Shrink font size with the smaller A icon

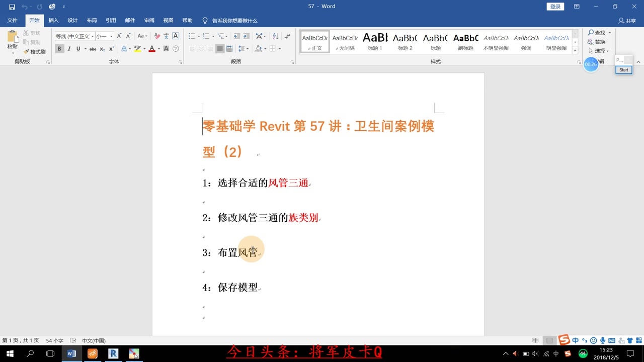128,36
